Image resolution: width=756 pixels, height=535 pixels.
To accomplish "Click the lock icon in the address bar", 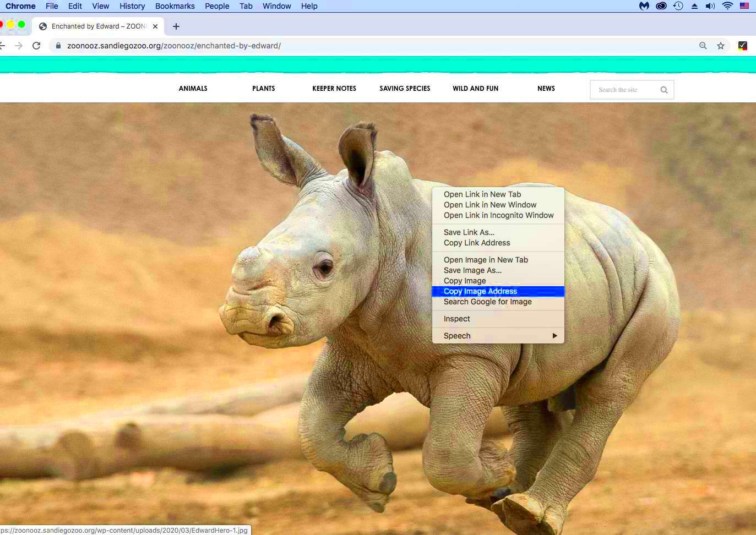I will (x=58, y=46).
